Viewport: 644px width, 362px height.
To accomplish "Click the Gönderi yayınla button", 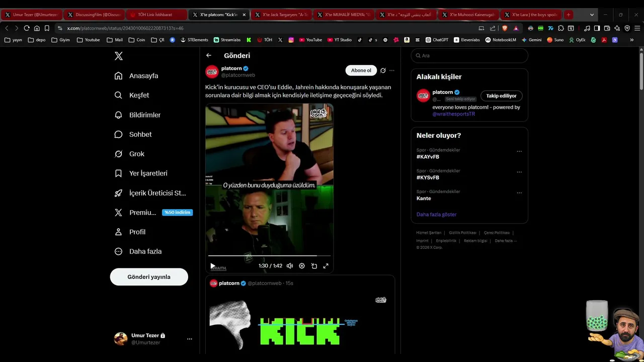I will 149,277.
